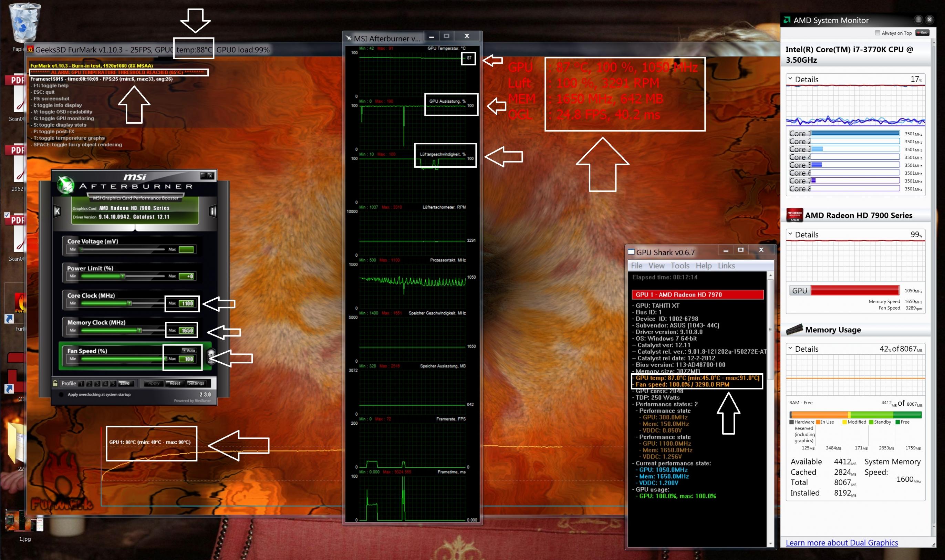Open the 1.jpg desktop thumbnail
The height and width of the screenshot is (560, 945).
(x=24, y=521)
